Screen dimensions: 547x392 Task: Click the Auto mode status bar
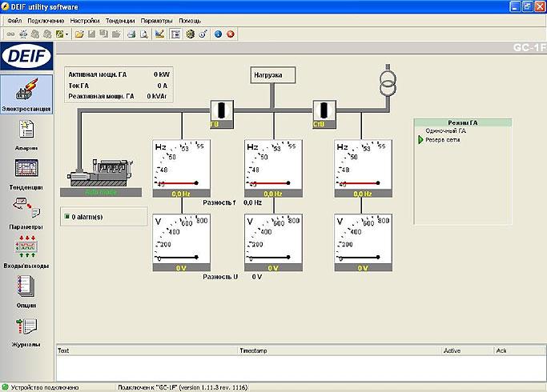point(101,192)
